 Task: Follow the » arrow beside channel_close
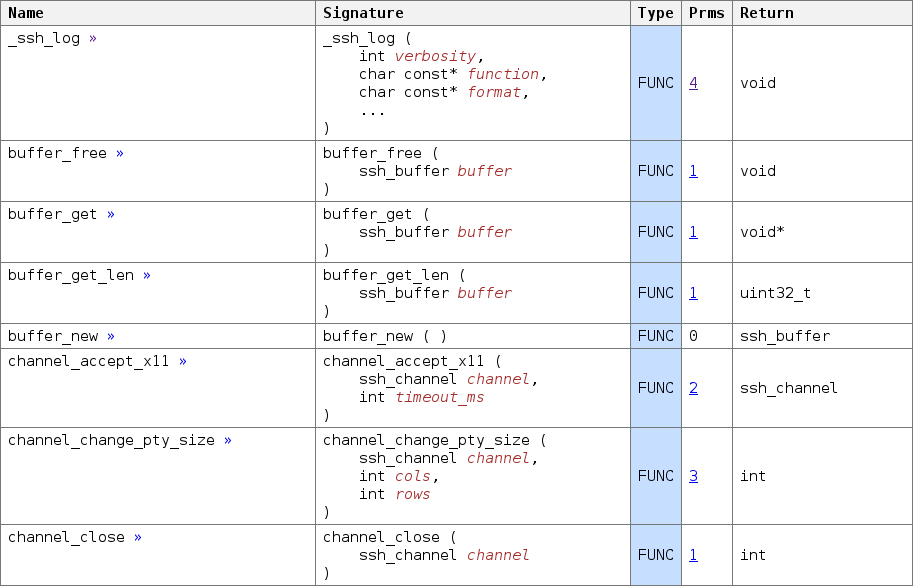click(x=138, y=538)
